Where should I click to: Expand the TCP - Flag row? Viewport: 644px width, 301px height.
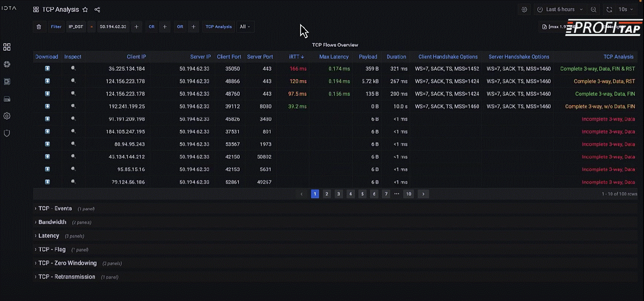[52, 249]
